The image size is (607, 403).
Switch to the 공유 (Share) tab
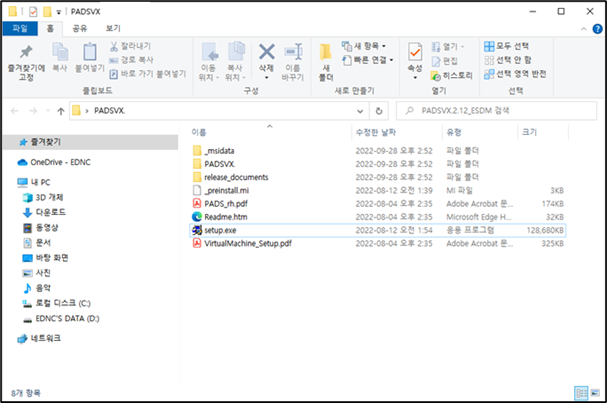coord(80,28)
